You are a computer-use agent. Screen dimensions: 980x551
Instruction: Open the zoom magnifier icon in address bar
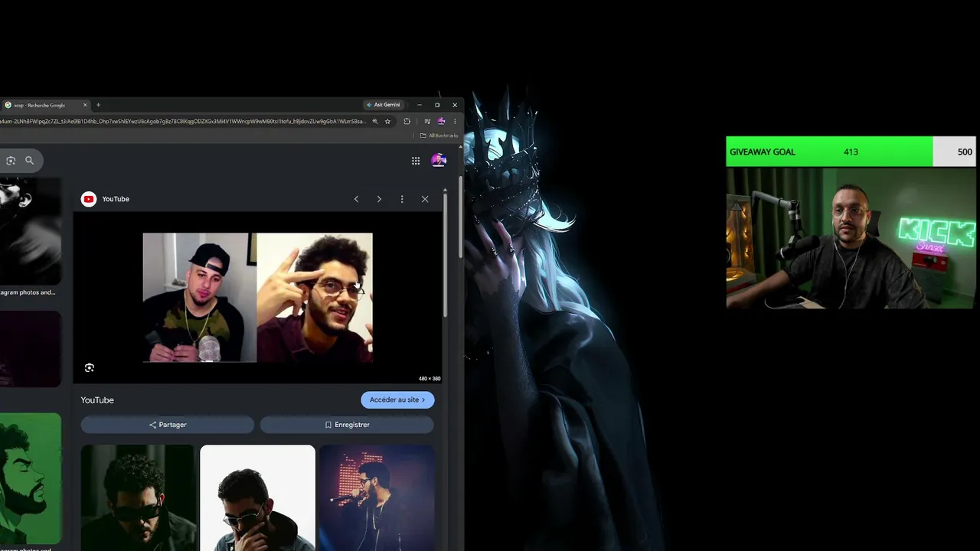click(x=375, y=121)
